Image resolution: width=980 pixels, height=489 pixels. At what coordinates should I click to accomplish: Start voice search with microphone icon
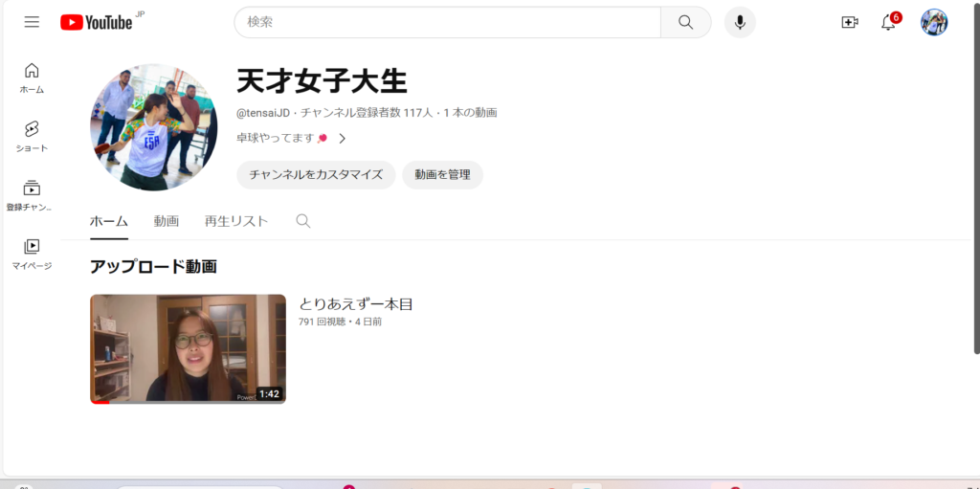(x=740, y=22)
